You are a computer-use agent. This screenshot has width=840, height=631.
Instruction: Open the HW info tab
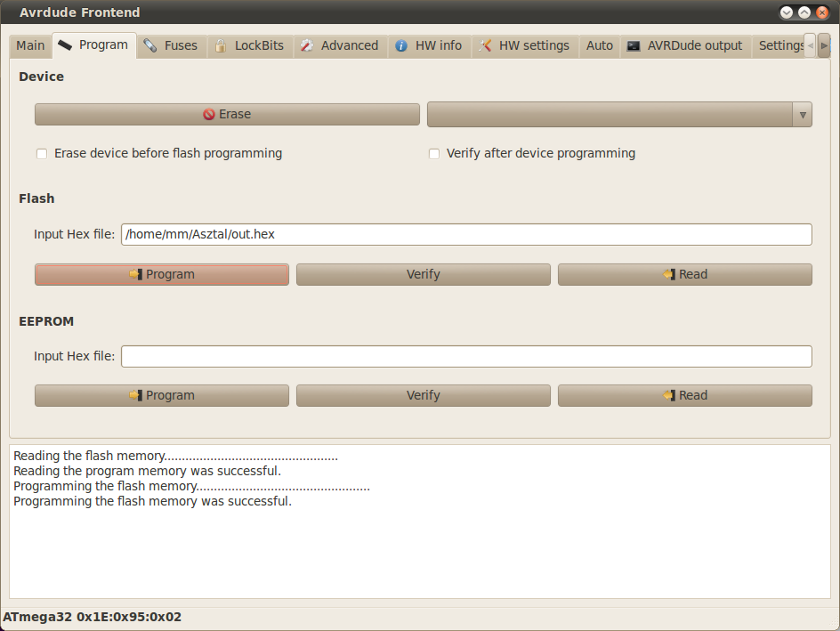click(x=429, y=46)
